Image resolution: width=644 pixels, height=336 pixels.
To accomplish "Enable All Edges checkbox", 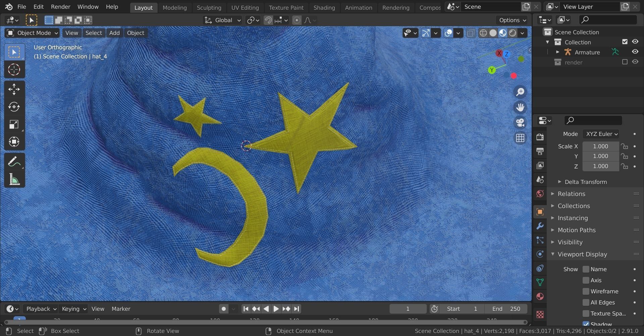I will point(586,302).
